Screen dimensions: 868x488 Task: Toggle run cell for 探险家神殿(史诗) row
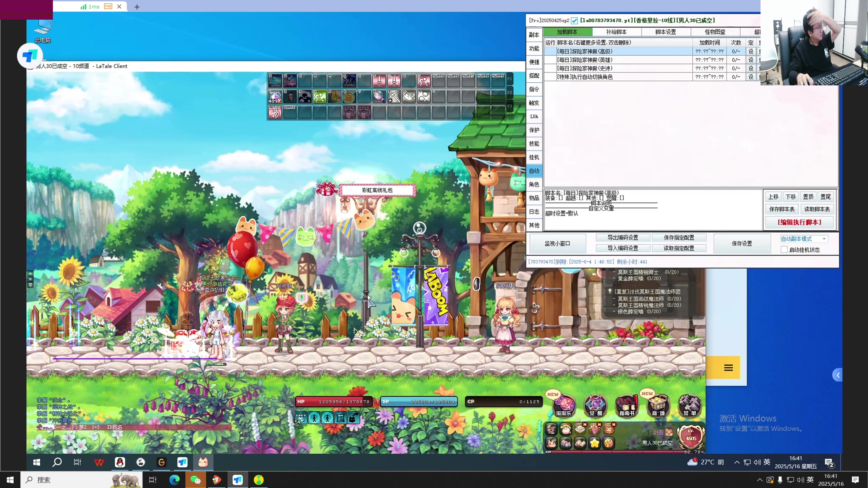click(550, 68)
